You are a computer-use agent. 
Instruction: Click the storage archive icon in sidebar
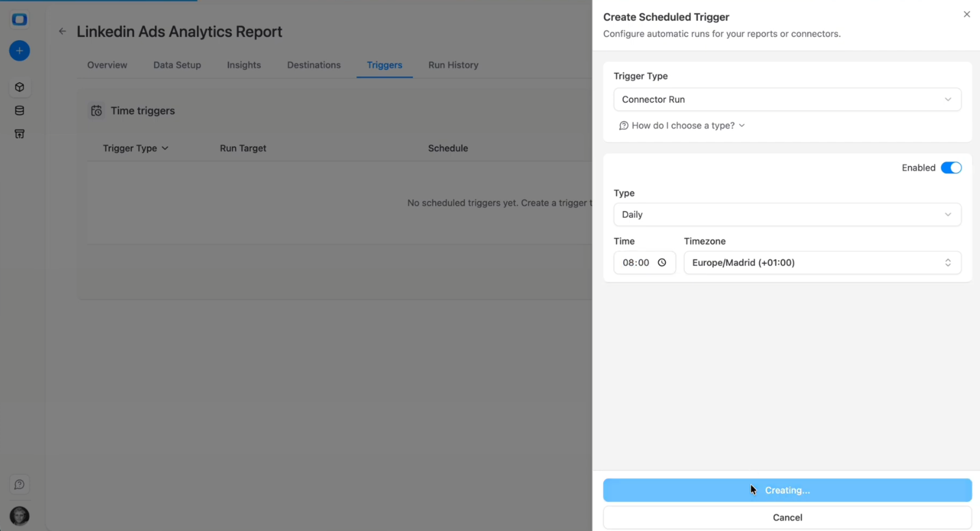pos(19,134)
